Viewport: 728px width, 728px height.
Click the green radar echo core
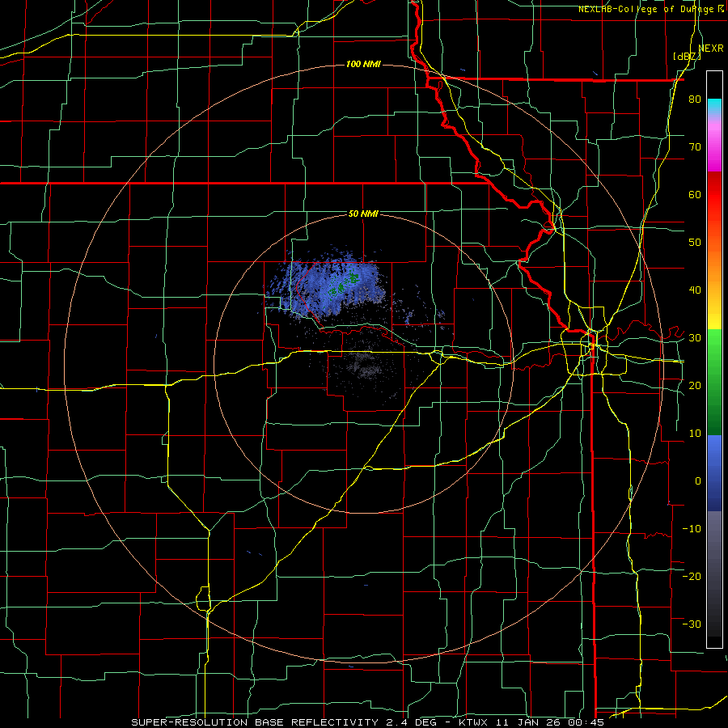pyautogui.click(x=342, y=285)
